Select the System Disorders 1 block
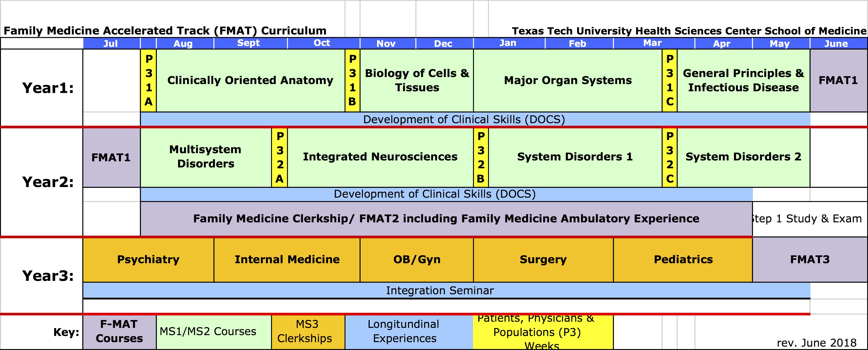Screen dimensions: 868x350 575,157
